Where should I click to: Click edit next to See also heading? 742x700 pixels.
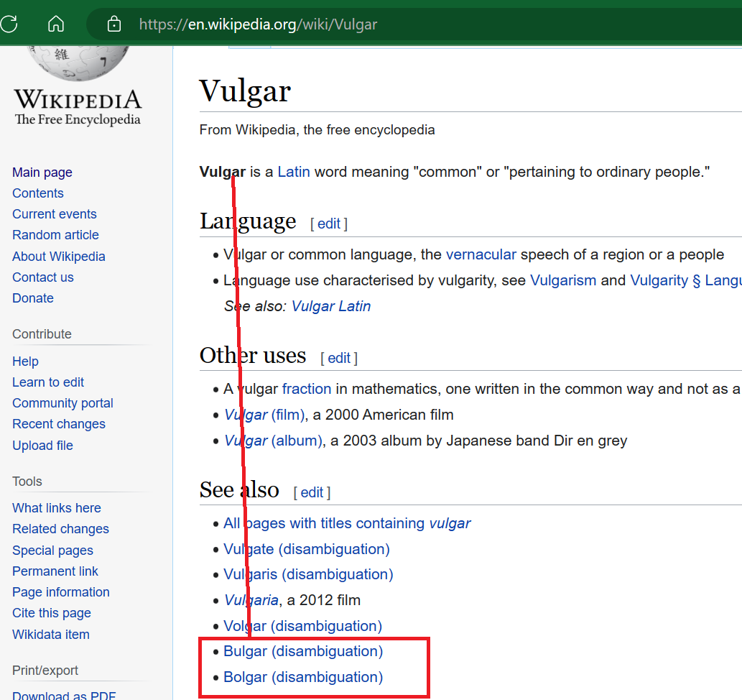click(x=312, y=492)
